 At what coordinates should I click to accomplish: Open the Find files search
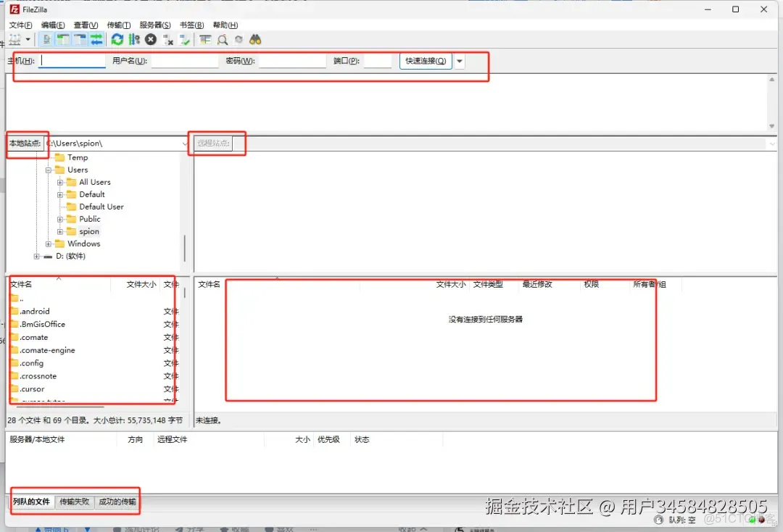click(x=255, y=40)
